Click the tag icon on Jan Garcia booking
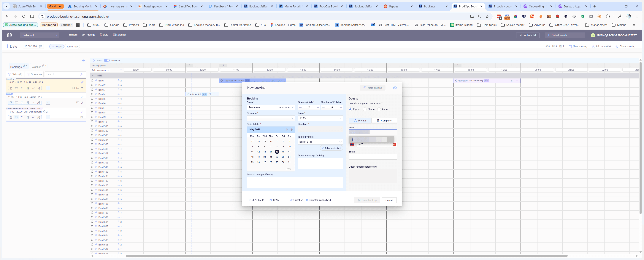Image resolution: width=644 pixels, height=260 pixels. point(82,103)
